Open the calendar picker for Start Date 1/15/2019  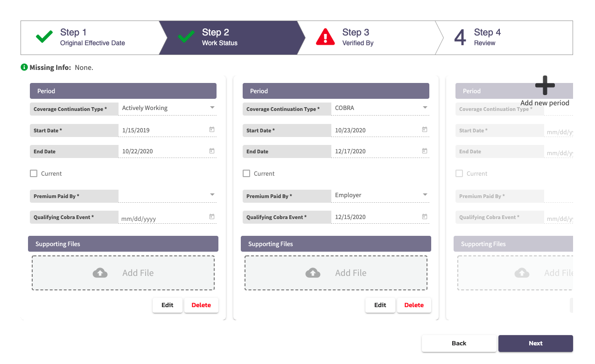coord(211,130)
